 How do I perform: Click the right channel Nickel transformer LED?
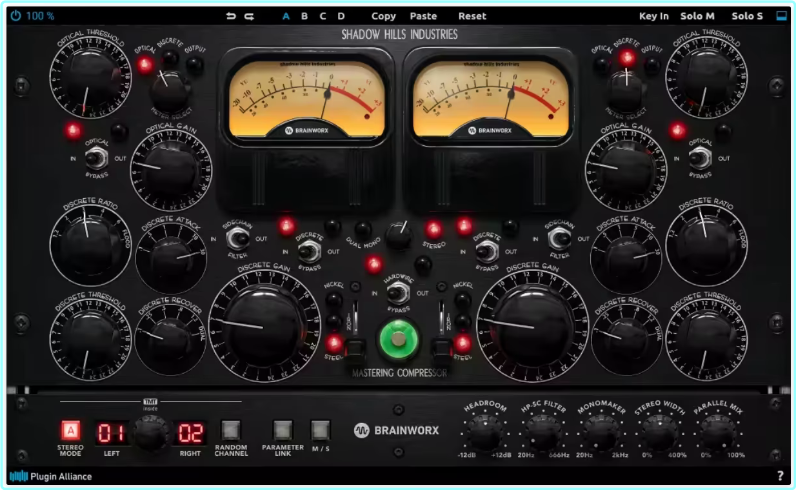pos(462,300)
